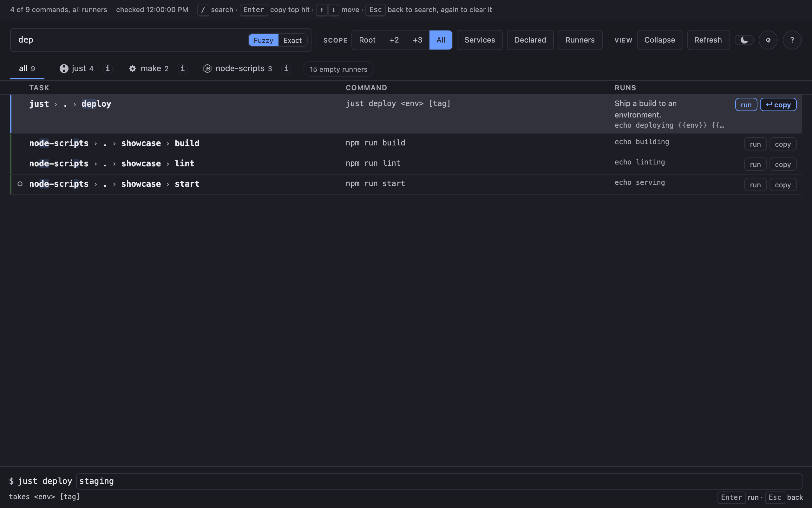The height and width of the screenshot is (508, 812).
Task: Toggle the Declared filter
Action: 530,40
